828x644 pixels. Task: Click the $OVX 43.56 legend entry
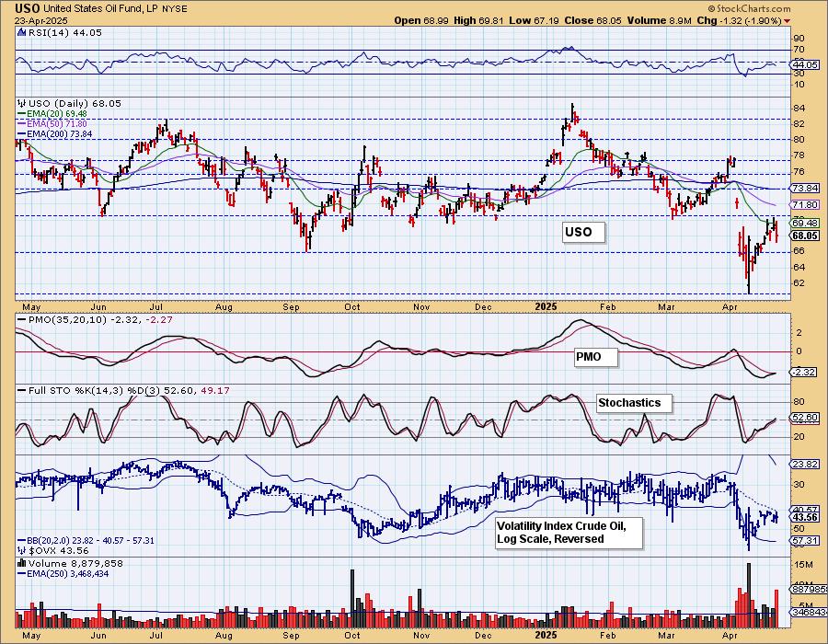click(52, 550)
